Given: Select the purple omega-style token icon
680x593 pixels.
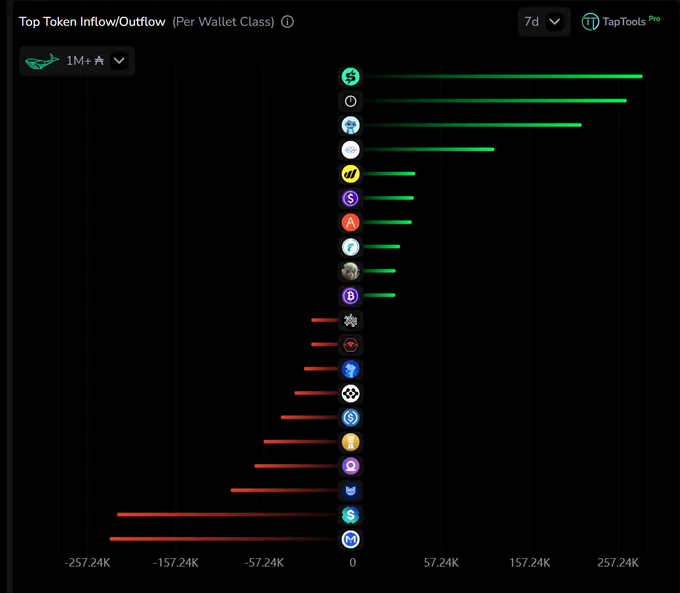Looking at the screenshot, I should 350,466.
